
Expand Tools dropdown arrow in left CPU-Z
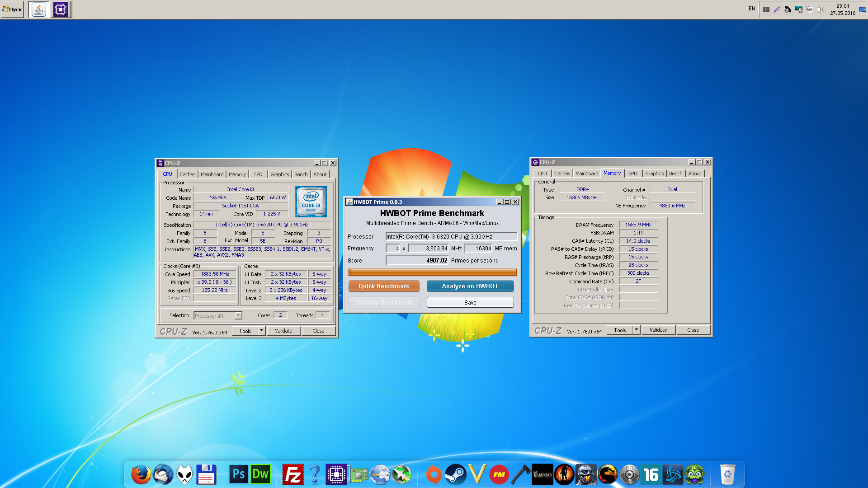pos(261,331)
